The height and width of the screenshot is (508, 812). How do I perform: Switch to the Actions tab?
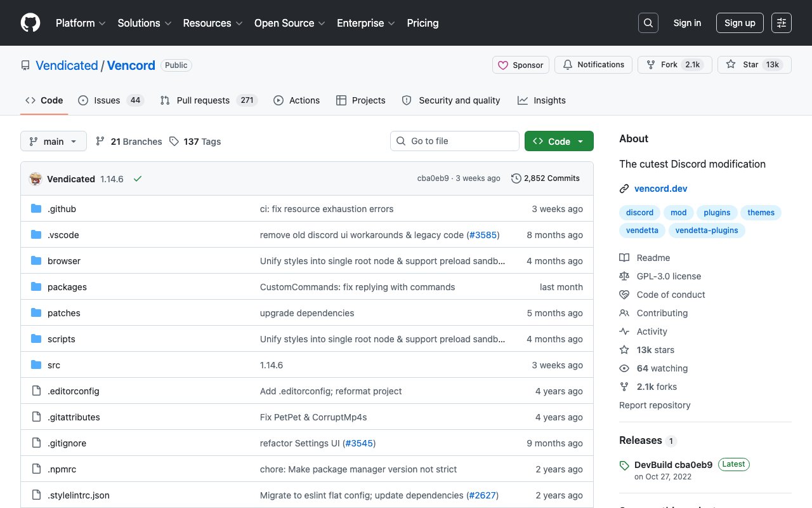296,100
